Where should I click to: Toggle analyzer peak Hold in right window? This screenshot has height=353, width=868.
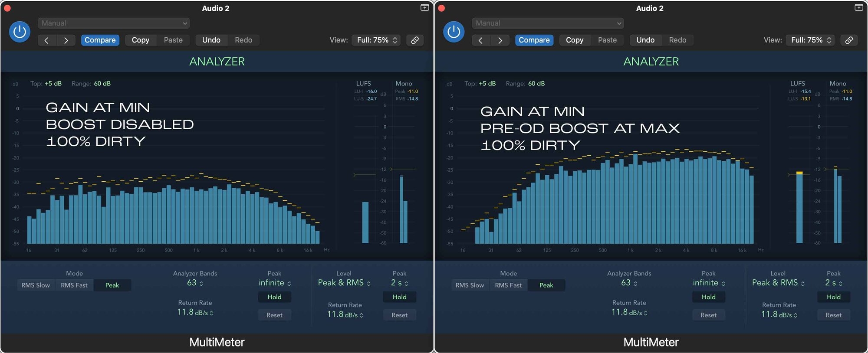click(x=708, y=297)
